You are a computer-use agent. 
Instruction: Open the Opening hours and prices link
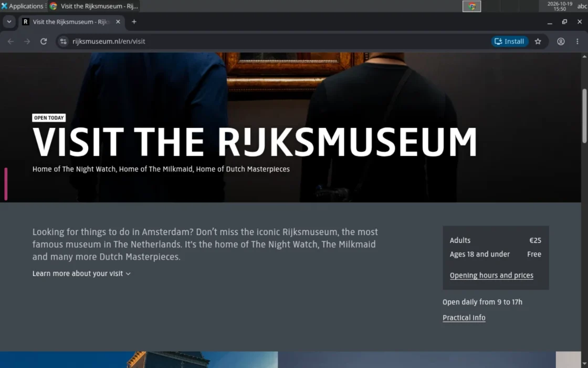coord(491,275)
